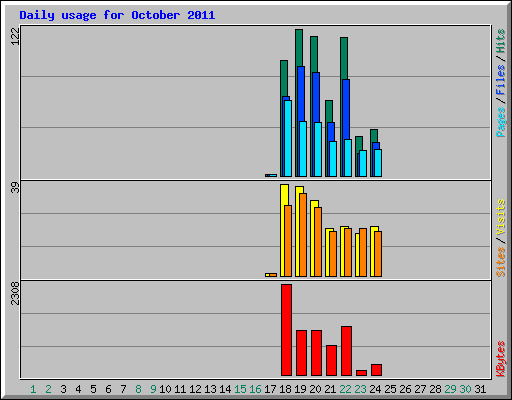Click the 39 value on the visits axis
The width and height of the screenshot is (512, 400).
point(15,188)
